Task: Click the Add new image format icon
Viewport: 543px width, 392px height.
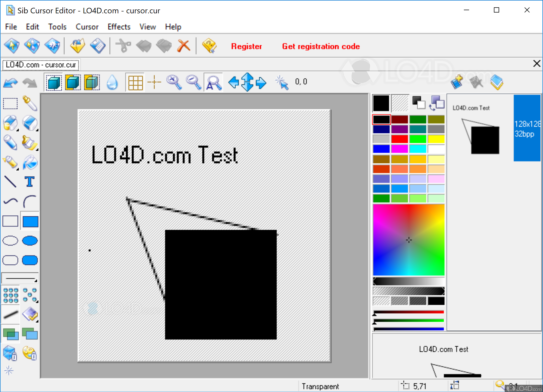Action: (x=457, y=82)
